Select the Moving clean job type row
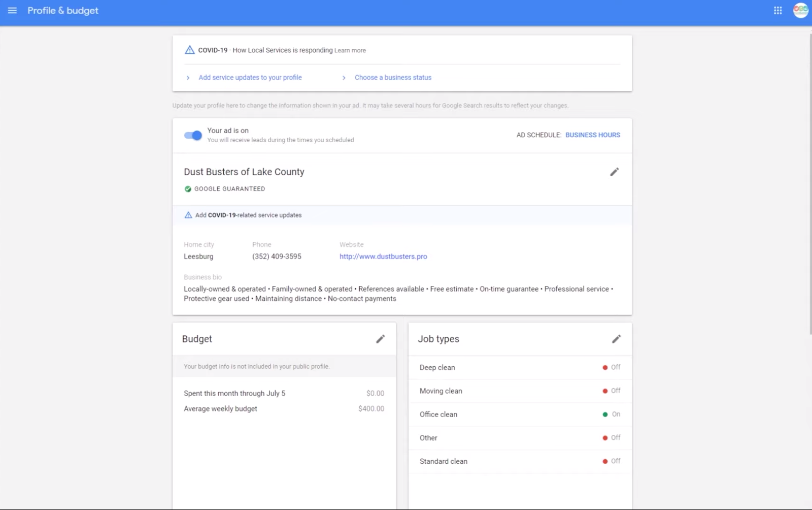Screen dimensions: 812x510 [520, 391]
